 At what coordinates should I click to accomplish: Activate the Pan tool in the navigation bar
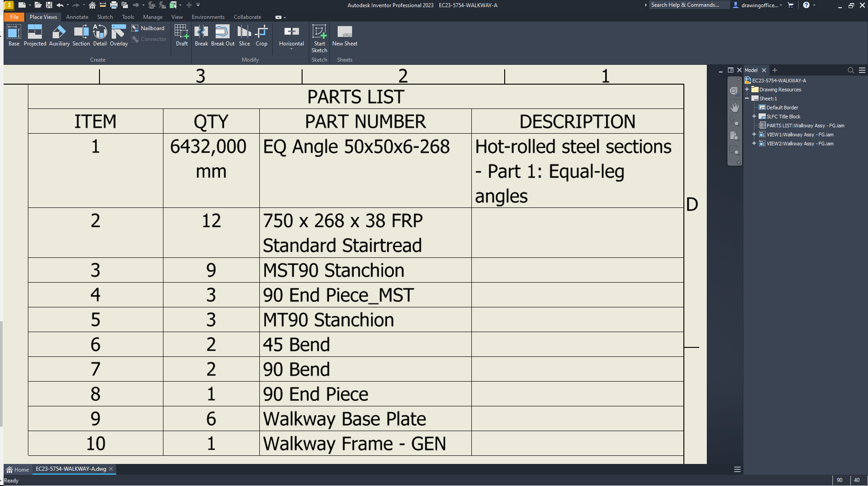point(734,107)
